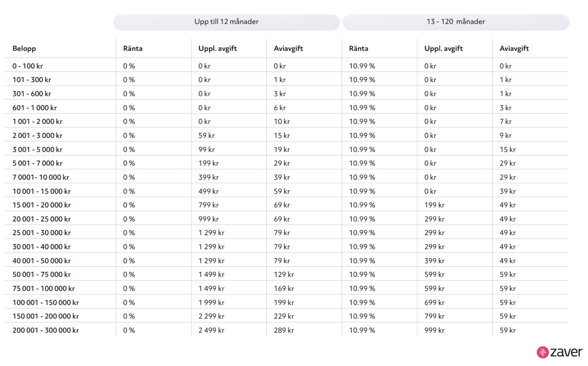
Task: Click the "2 499 kr" setup fee cell
Action: tap(212, 330)
